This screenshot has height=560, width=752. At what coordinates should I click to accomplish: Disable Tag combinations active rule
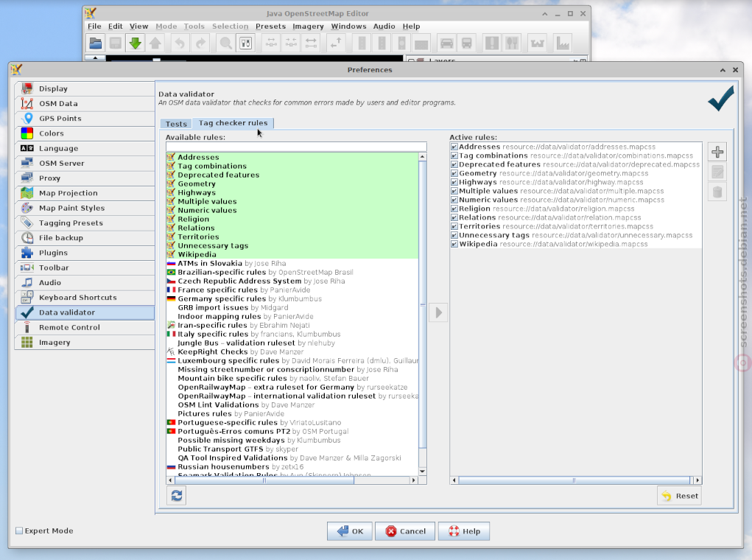point(454,155)
